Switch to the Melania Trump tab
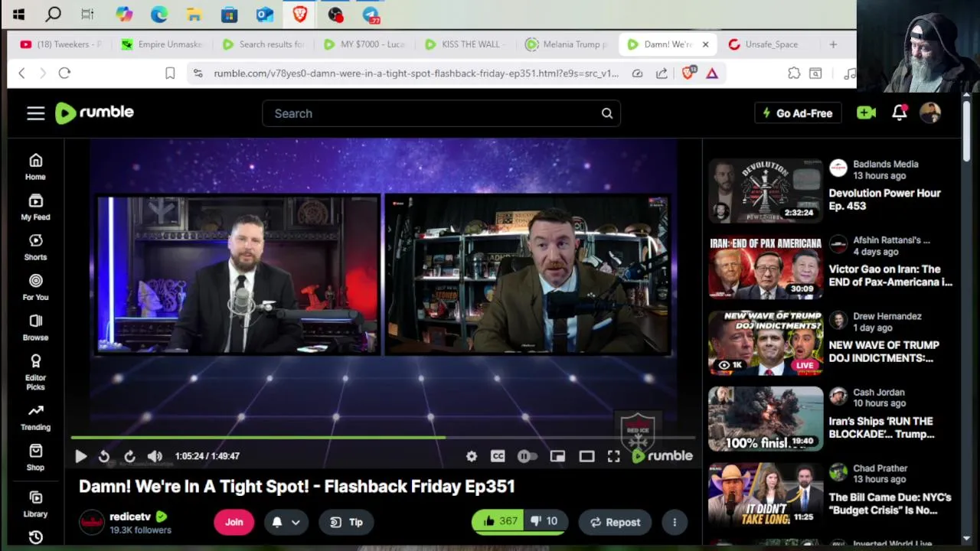This screenshot has width=980, height=551. click(567, 44)
